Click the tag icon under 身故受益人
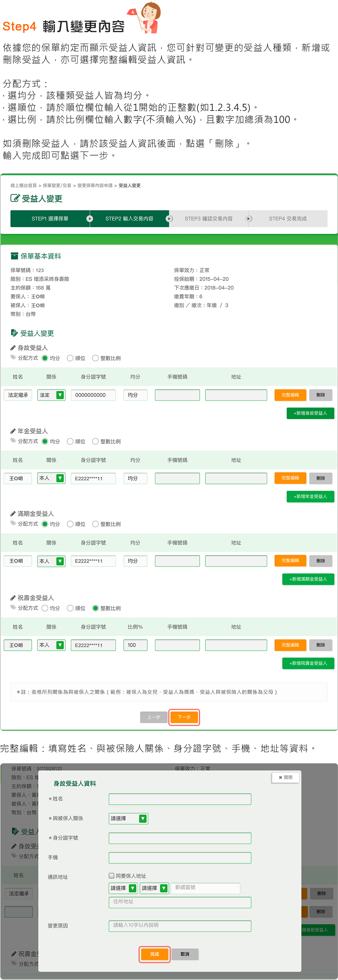 pyautogui.click(x=13, y=357)
